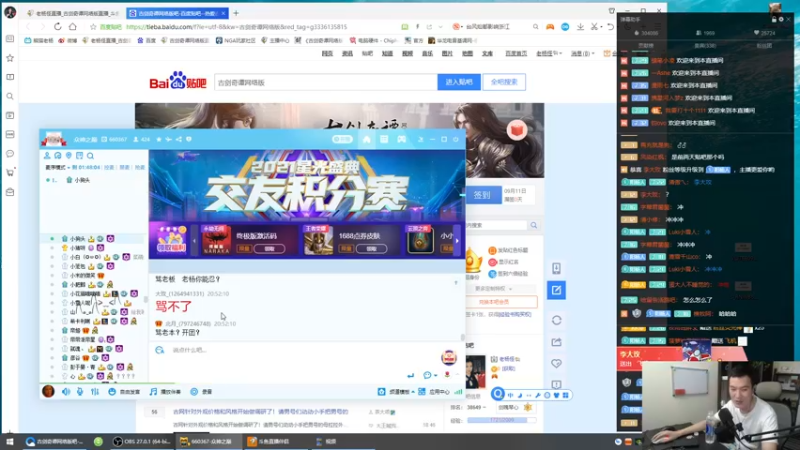Claim the Naraka activation code reward

269,248
